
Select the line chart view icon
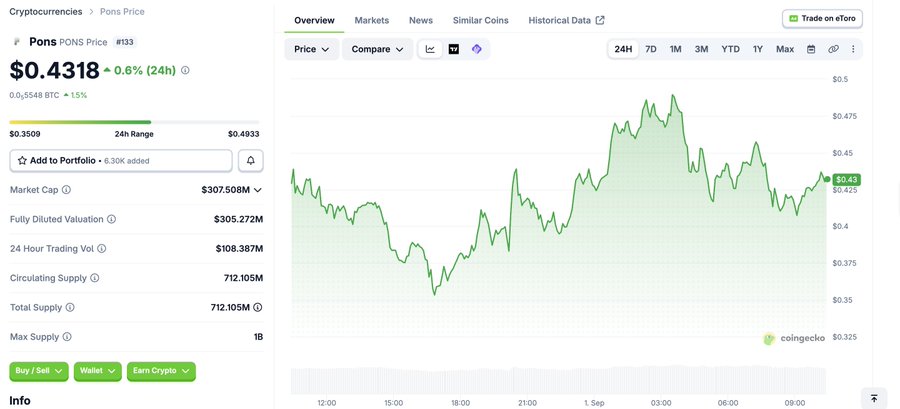pyautogui.click(x=430, y=49)
